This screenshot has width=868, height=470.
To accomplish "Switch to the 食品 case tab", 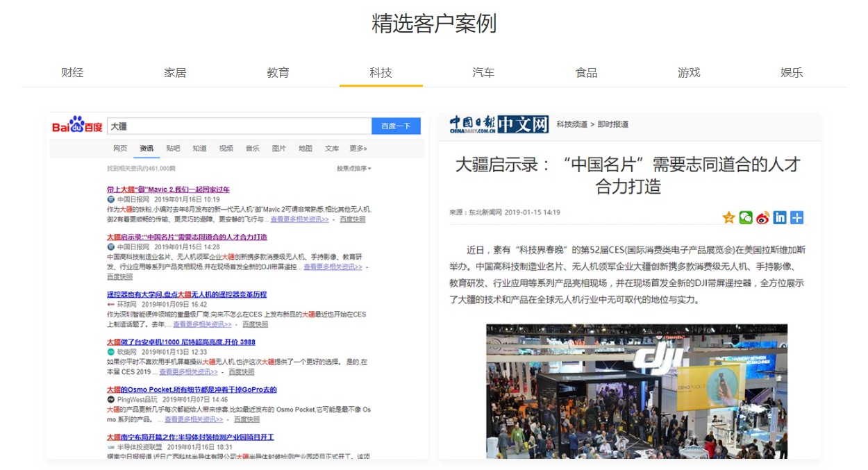I will 586,72.
